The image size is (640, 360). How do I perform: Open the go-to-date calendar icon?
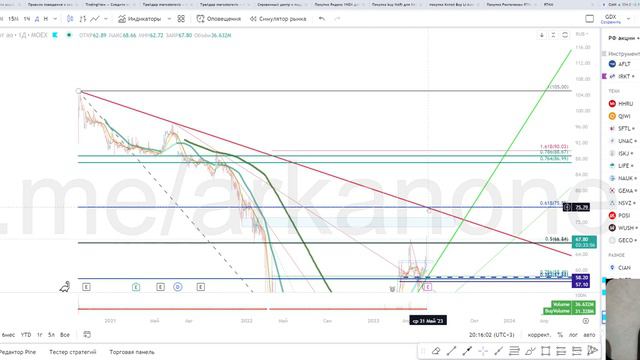(x=87, y=335)
